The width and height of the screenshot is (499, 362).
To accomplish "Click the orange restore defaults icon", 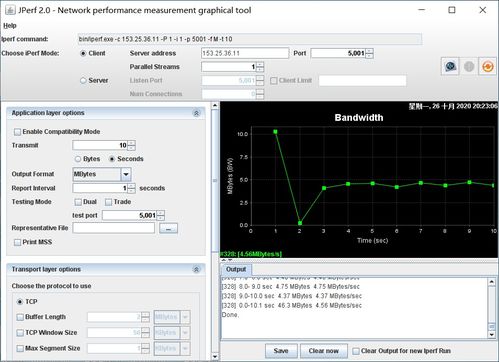I will coord(488,67).
